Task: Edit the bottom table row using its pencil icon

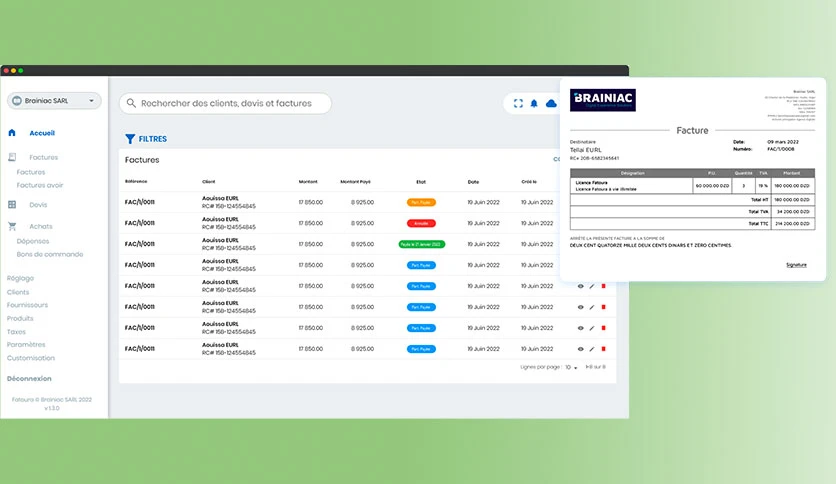Action: [x=592, y=349]
